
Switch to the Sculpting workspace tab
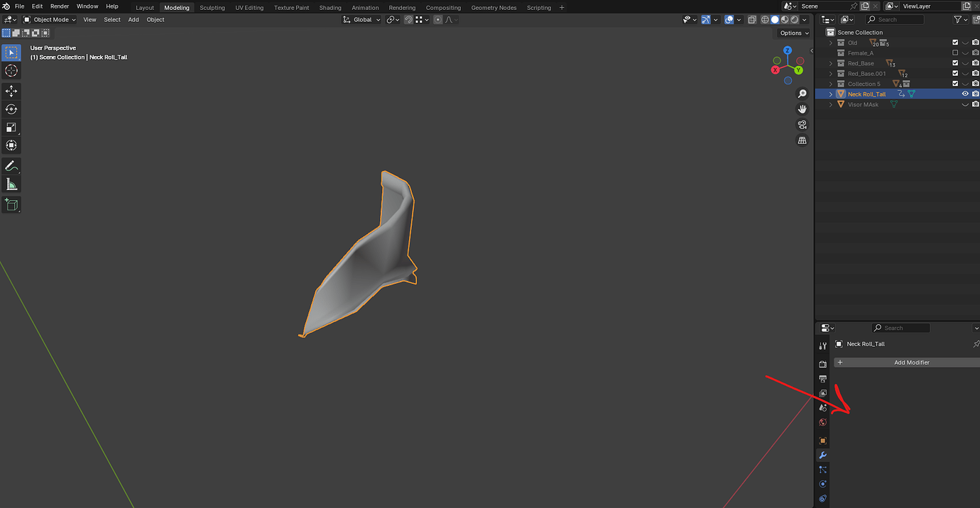[x=212, y=8]
